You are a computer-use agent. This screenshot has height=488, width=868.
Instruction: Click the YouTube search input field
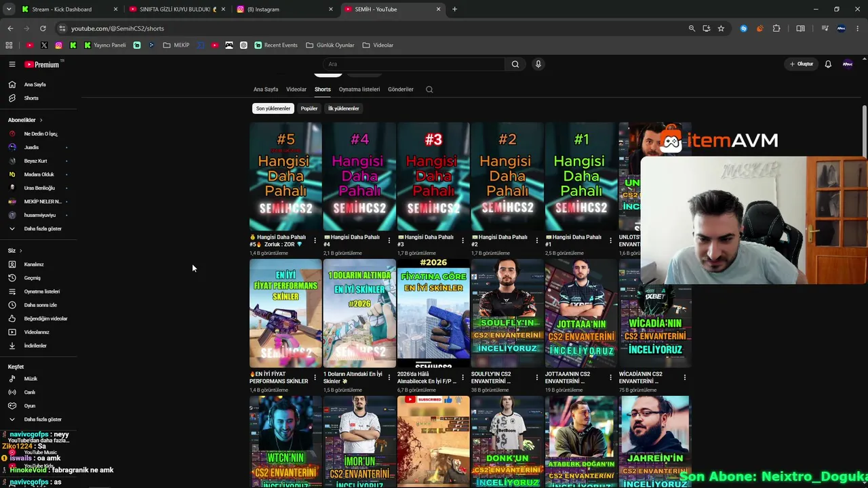[x=414, y=64]
